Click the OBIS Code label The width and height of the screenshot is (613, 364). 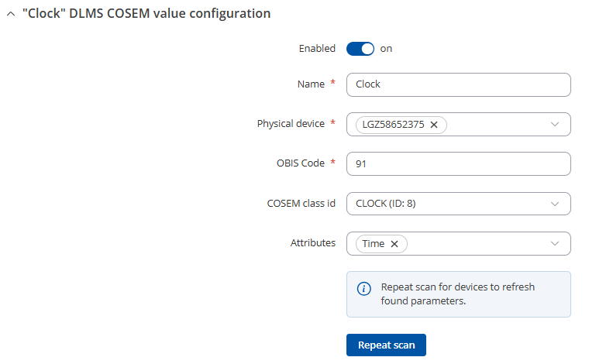[300, 163]
